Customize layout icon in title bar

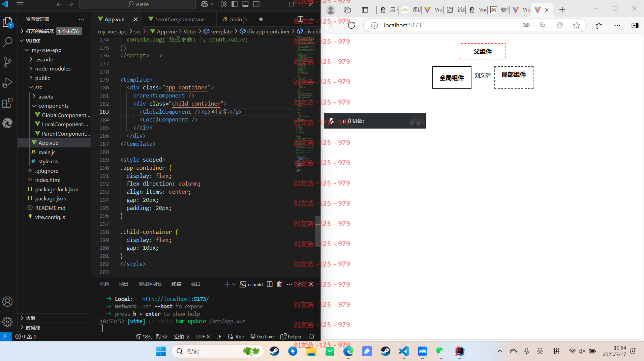pos(224,4)
